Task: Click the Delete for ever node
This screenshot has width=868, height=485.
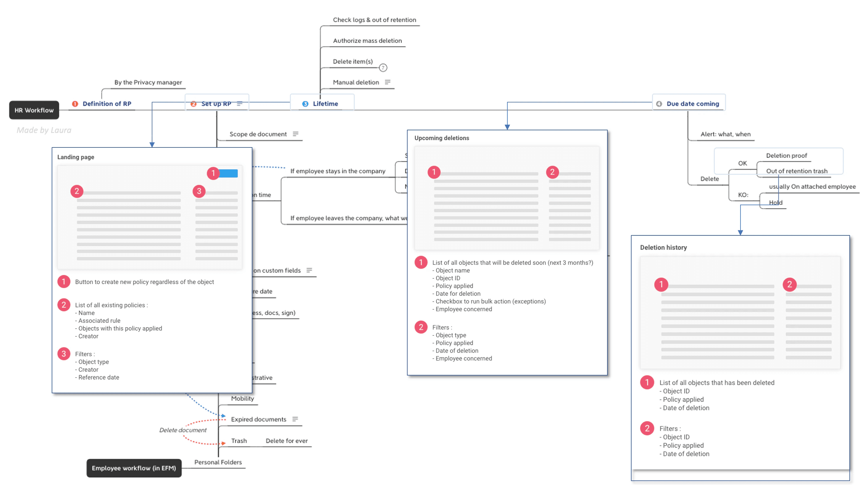Action: point(286,441)
